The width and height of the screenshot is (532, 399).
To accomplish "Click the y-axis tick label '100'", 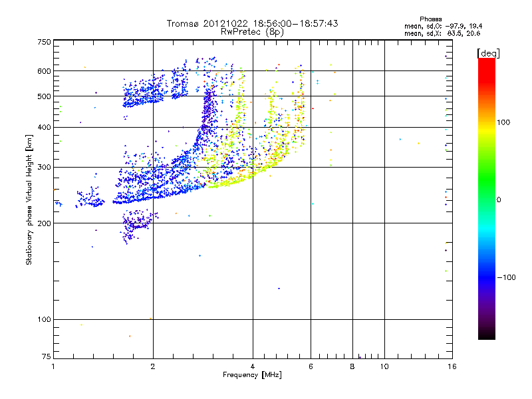I will pyautogui.click(x=45, y=320).
